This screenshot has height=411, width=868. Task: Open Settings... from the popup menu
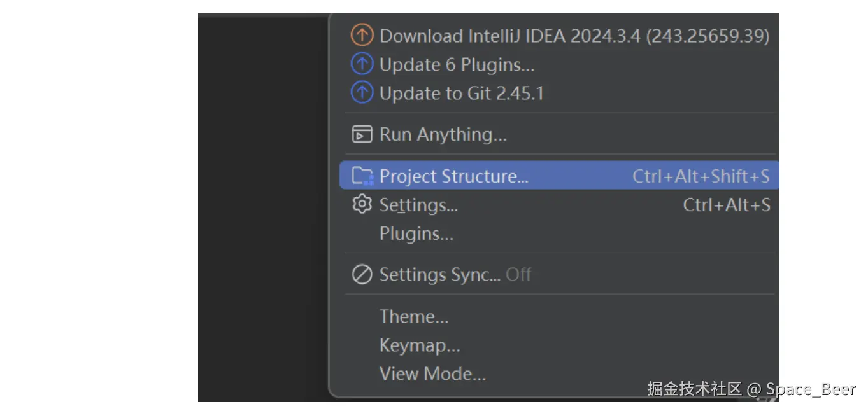(x=418, y=205)
